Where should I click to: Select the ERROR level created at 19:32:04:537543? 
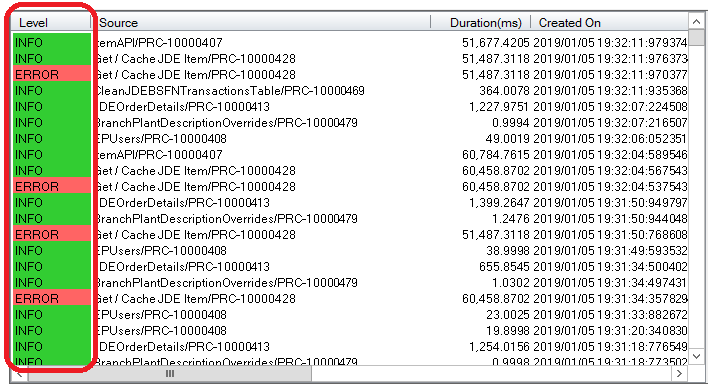coord(51,186)
